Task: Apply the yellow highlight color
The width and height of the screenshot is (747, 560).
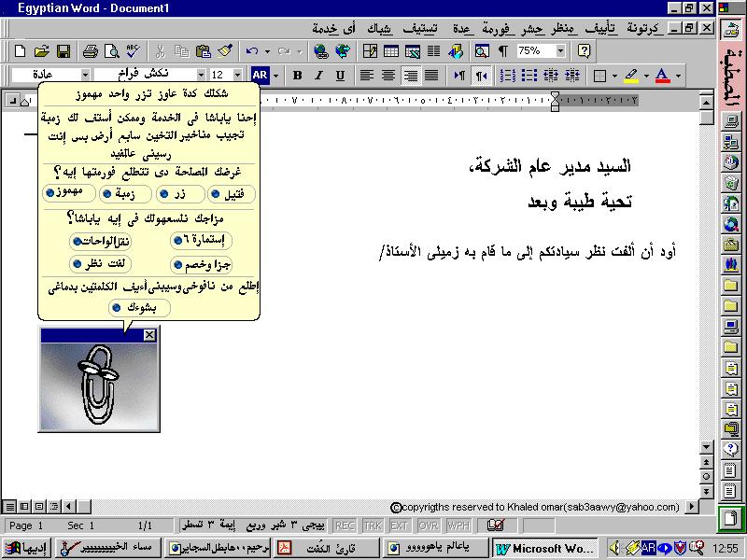Action: (x=632, y=76)
